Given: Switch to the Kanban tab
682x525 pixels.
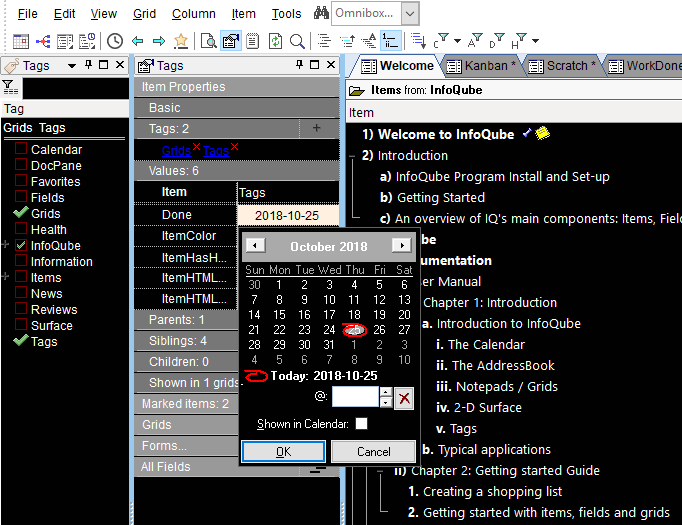Looking at the screenshot, I should pos(481,66).
